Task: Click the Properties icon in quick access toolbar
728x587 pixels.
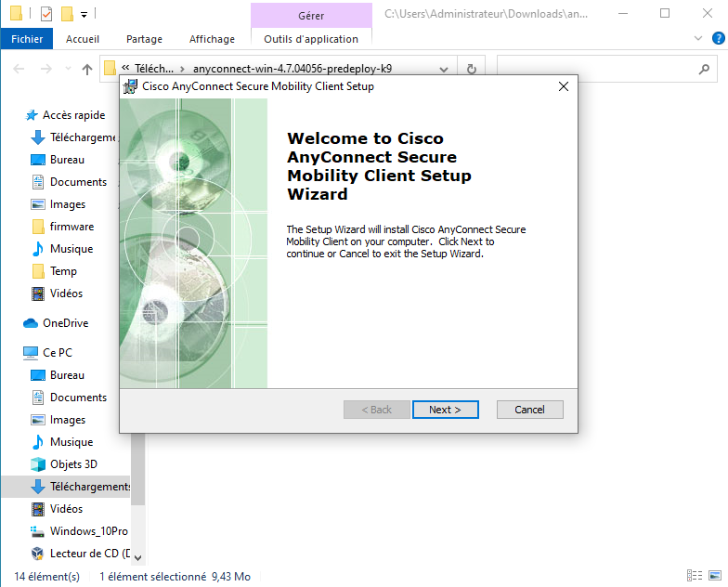Action: pos(46,14)
